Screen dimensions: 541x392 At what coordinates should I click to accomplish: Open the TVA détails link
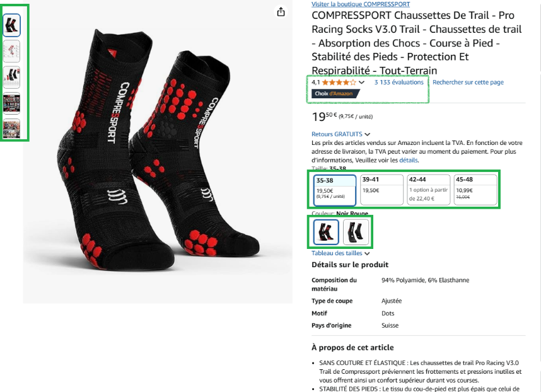pyautogui.click(x=408, y=160)
